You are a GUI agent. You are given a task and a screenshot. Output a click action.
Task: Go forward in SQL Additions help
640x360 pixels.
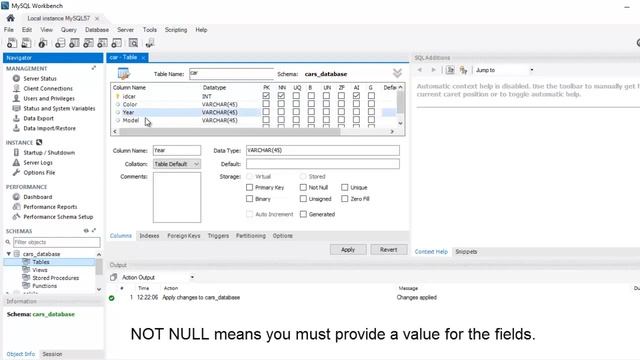click(433, 70)
